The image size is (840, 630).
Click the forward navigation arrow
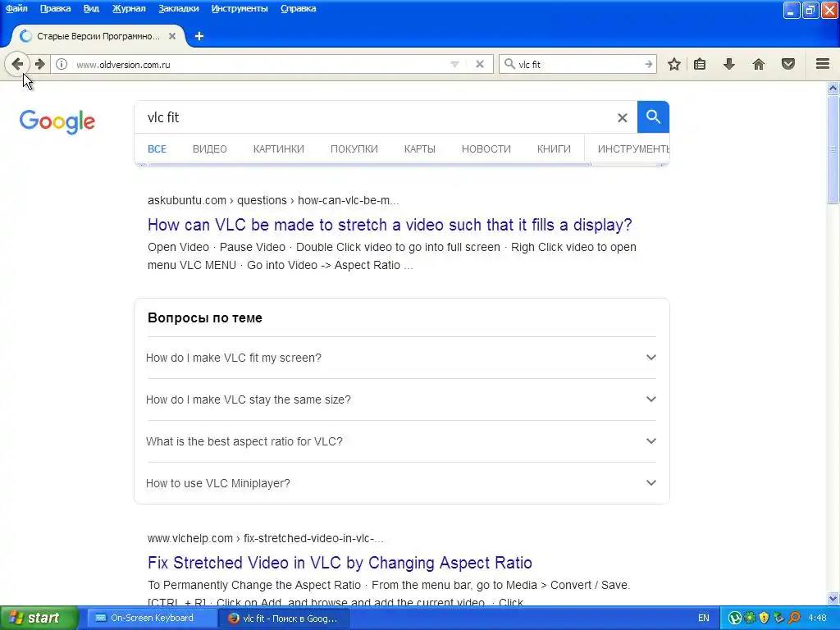click(40, 64)
